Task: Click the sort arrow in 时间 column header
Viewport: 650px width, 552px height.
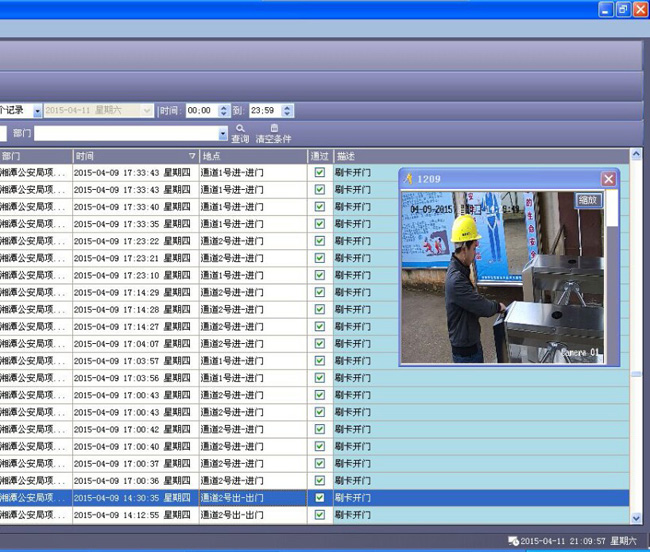Action: pyautogui.click(x=192, y=156)
